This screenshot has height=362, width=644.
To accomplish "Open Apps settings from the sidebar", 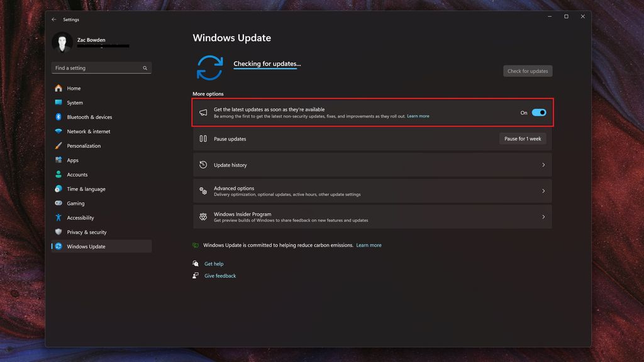I will 73,160.
